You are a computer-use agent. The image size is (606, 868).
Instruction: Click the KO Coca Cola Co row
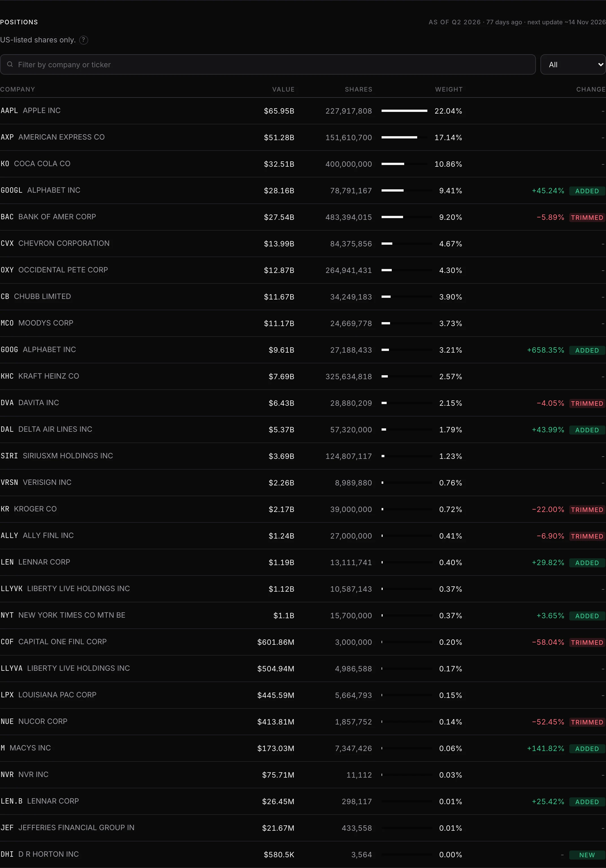[303, 164]
